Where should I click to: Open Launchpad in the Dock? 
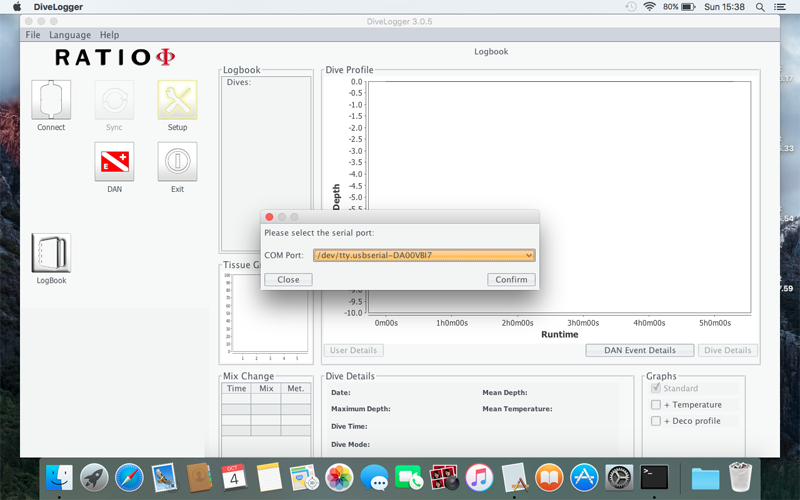(94, 478)
